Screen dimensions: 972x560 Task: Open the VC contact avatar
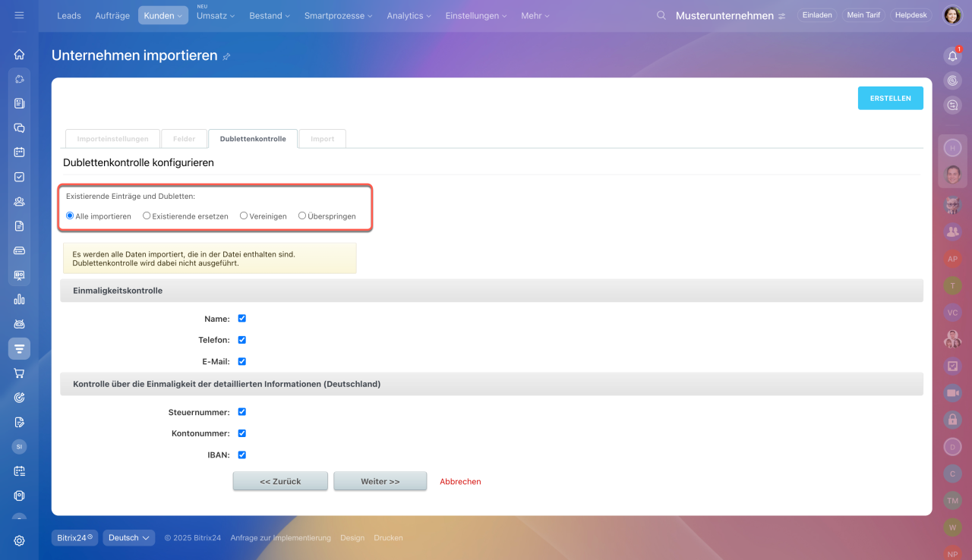pos(952,313)
